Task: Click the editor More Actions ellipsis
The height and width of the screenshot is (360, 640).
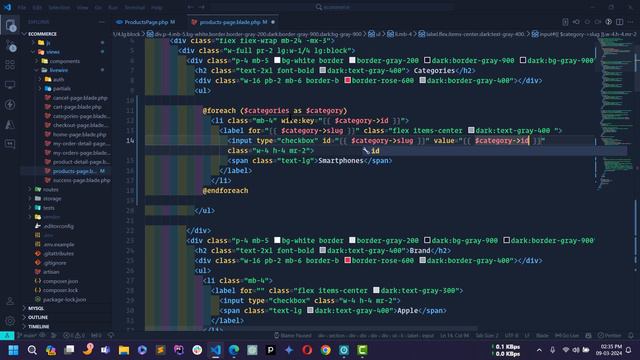Action: click(x=631, y=22)
